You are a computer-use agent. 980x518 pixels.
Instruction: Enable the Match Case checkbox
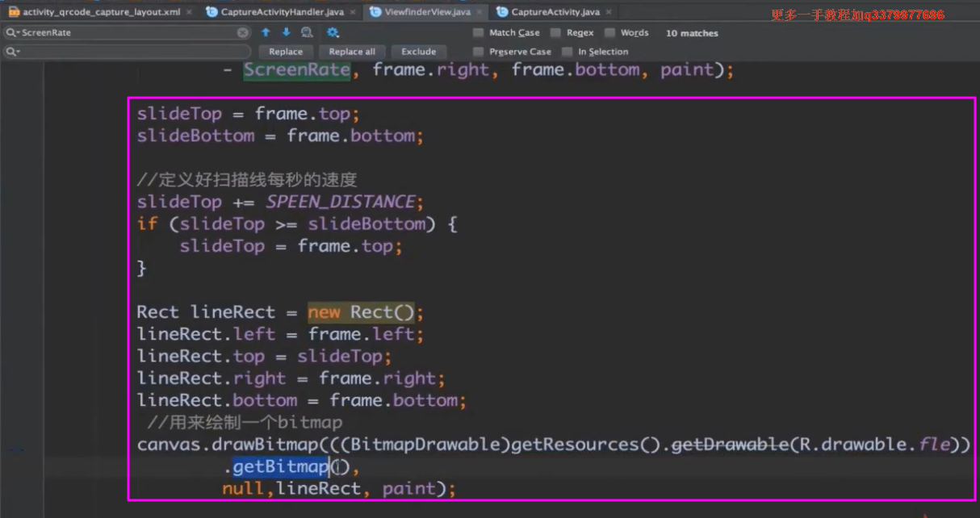coord(479,33)
